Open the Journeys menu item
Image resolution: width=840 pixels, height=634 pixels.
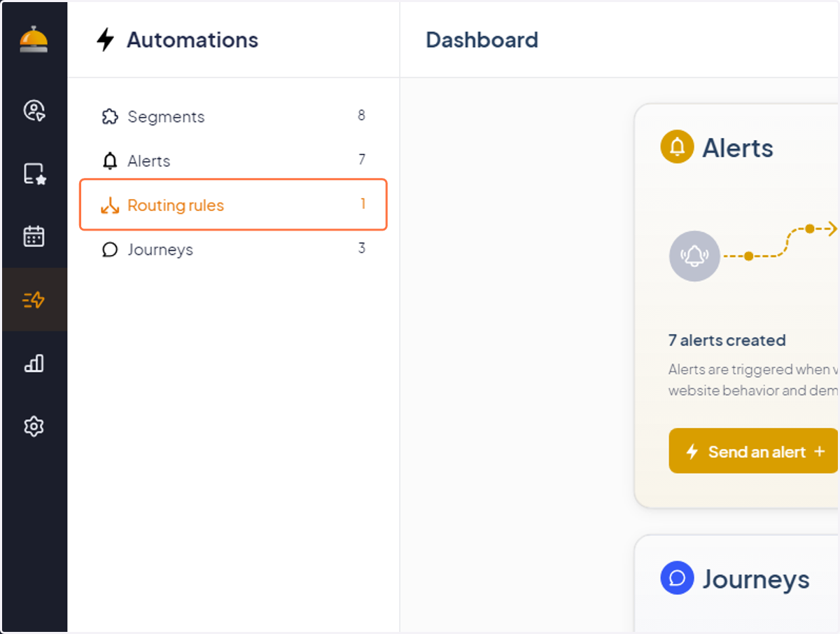[233, 249]
